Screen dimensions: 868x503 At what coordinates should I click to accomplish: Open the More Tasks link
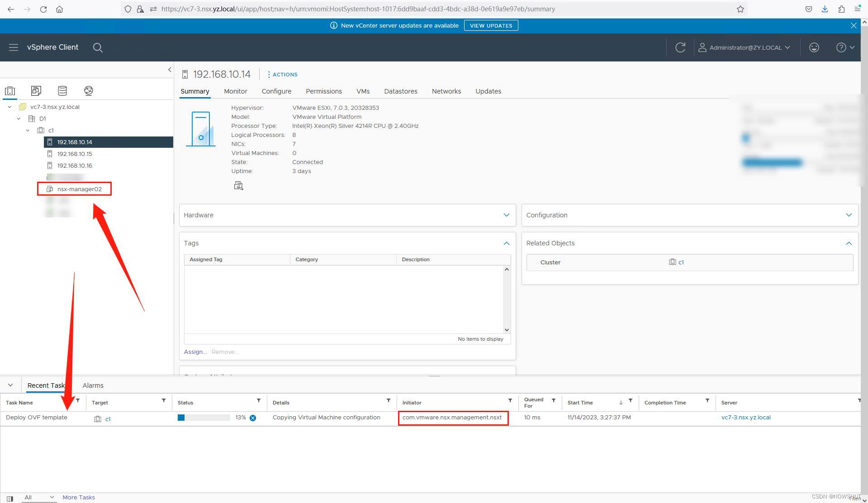79,498
